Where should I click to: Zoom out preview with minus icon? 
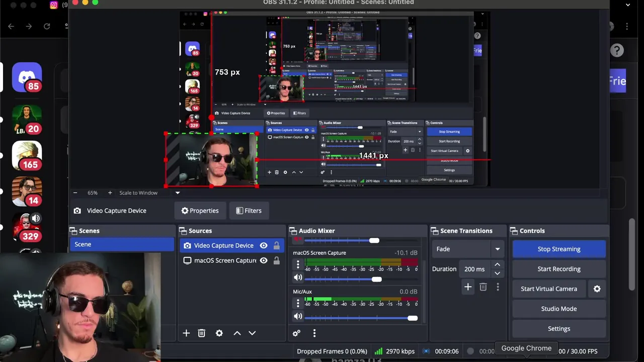point(75,193)
